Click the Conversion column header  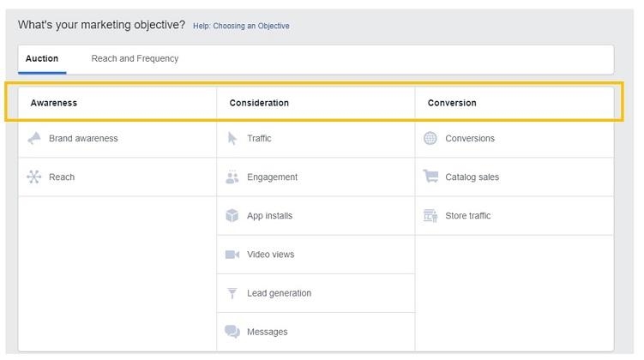(x=452, y=103)
